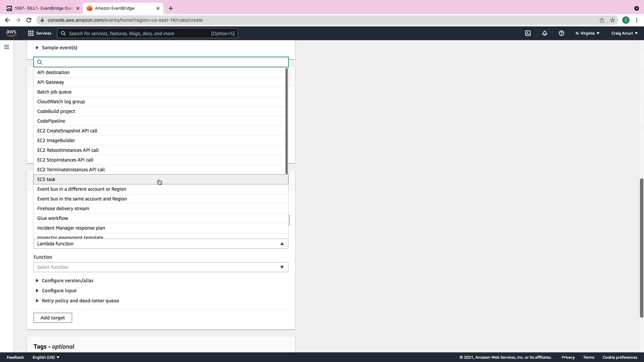Open notifications bell icon

[544, 33]
